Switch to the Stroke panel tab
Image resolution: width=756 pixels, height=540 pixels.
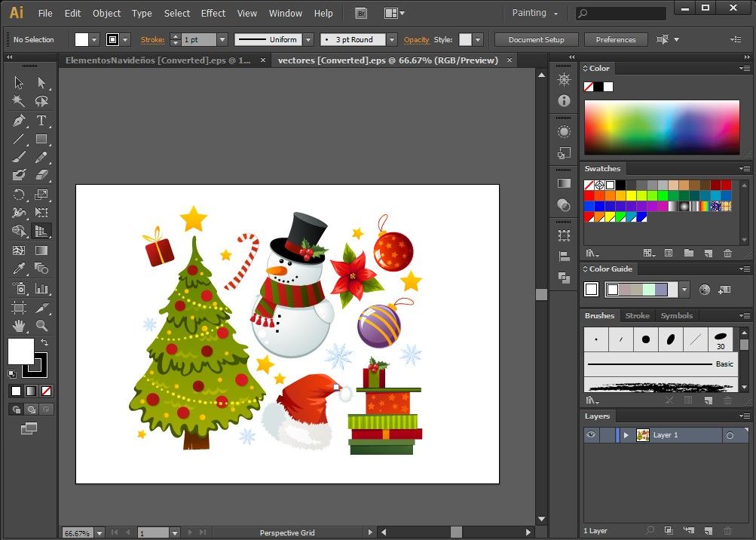[638, 315]
